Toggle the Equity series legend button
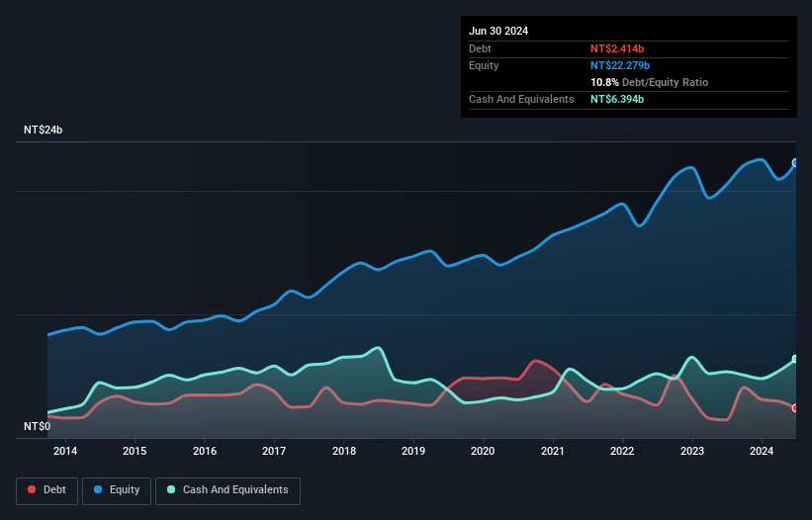Screen dimensions: 812x520 click(117, 490)
